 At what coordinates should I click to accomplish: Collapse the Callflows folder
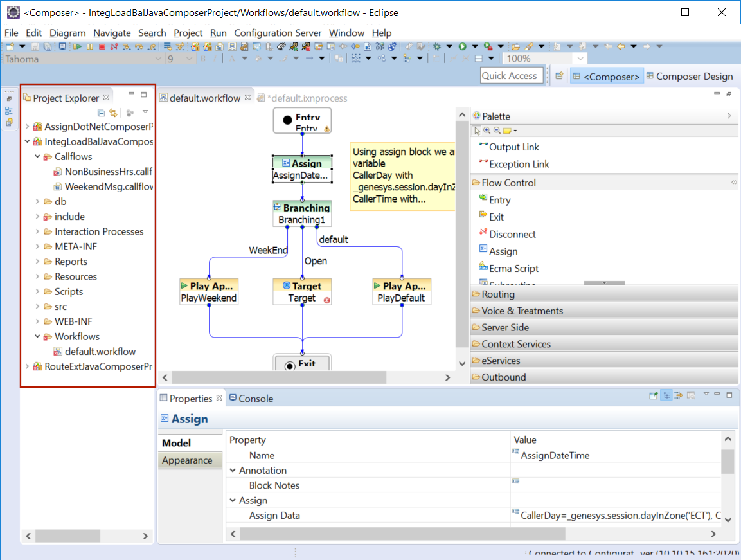tap(37, 156)
